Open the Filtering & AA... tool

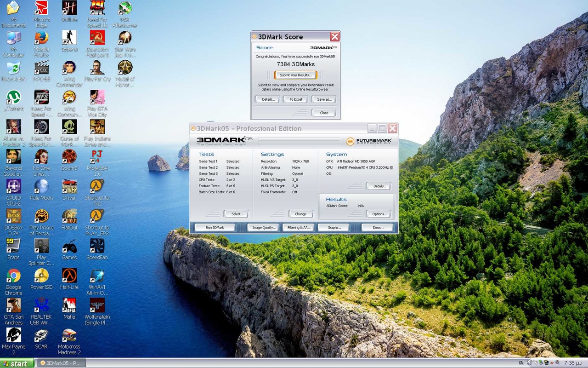pos(299,228)
